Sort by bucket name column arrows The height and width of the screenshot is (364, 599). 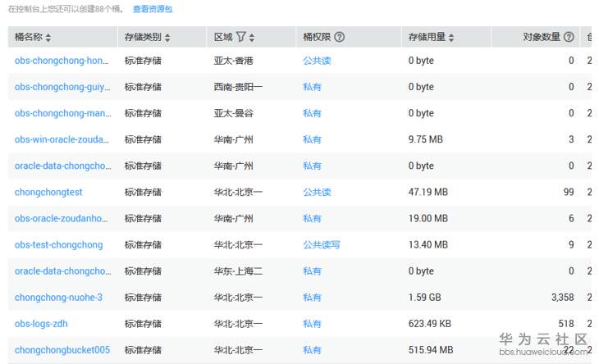48,38
